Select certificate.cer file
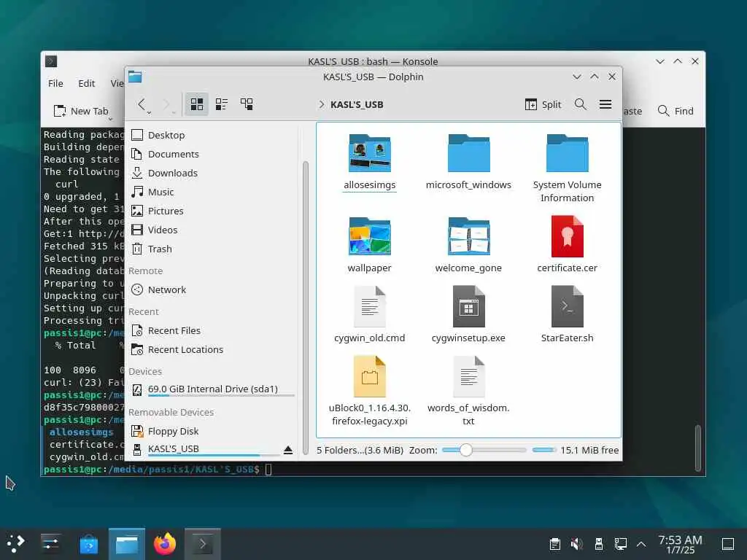This screenshot has width=747, height=560. 567,244
